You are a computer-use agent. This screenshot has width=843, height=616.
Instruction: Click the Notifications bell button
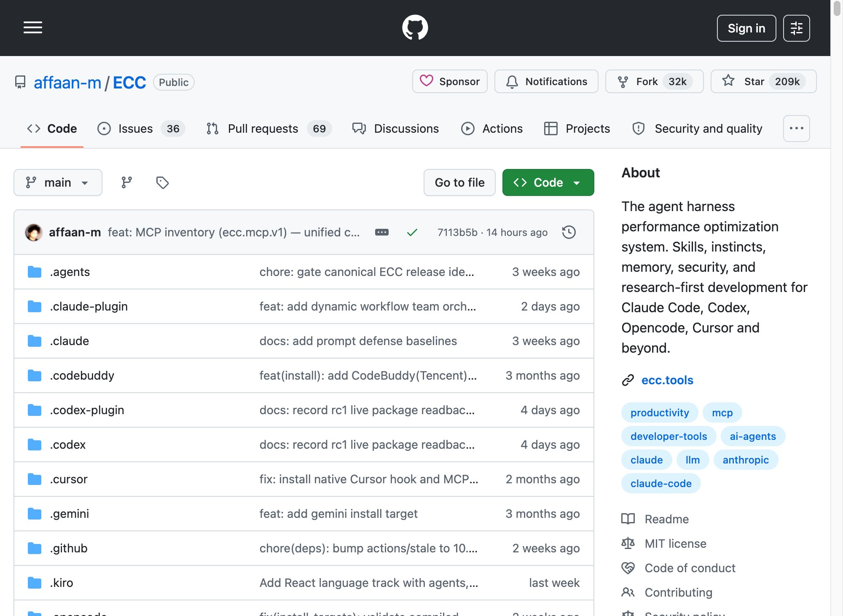[546, 81]
